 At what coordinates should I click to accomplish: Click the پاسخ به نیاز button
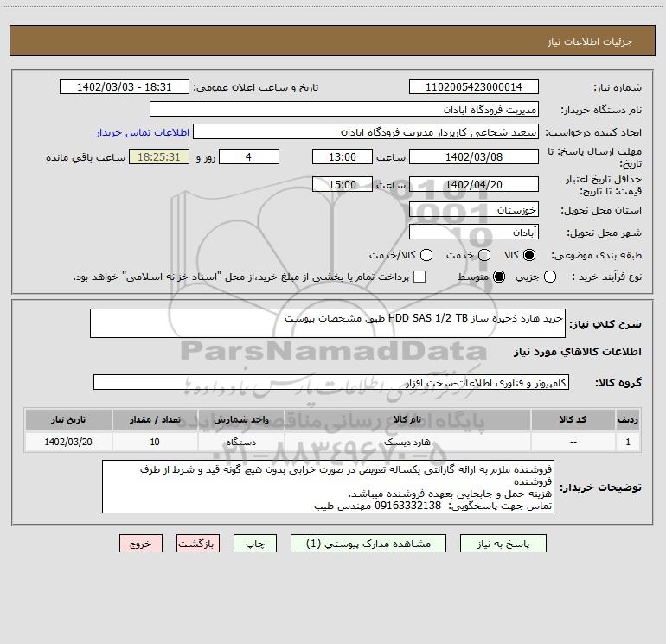(x=503, y=544)
